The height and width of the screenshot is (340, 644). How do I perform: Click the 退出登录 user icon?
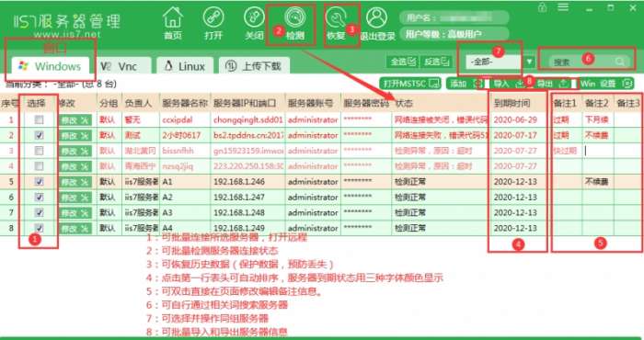click(377, 17)
